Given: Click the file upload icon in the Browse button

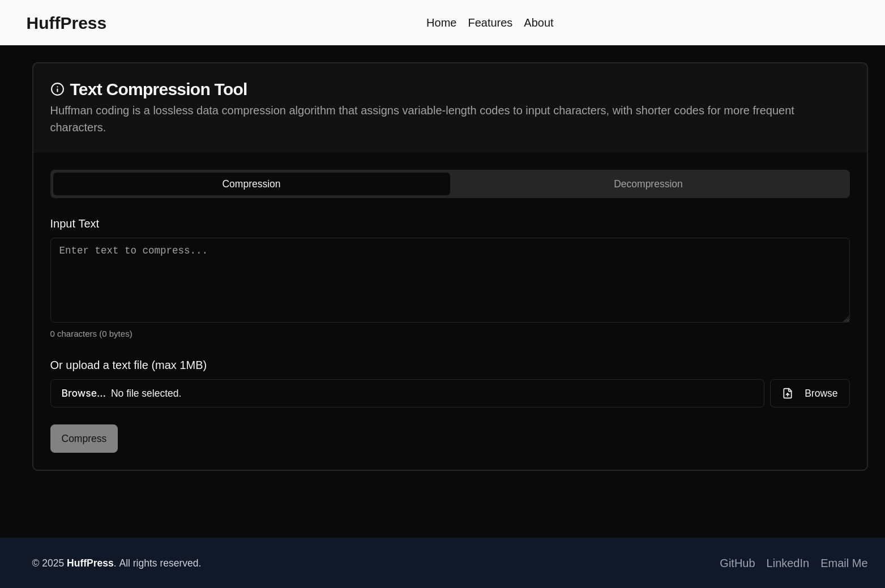Looking at the screenshot, I should (788, 393).
